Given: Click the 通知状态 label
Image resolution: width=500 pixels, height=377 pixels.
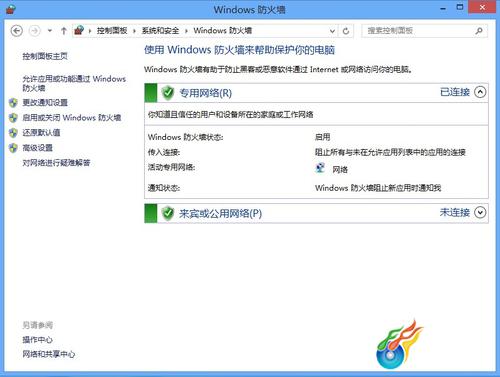Looking at the screenshot, I should tap(164, 188).
